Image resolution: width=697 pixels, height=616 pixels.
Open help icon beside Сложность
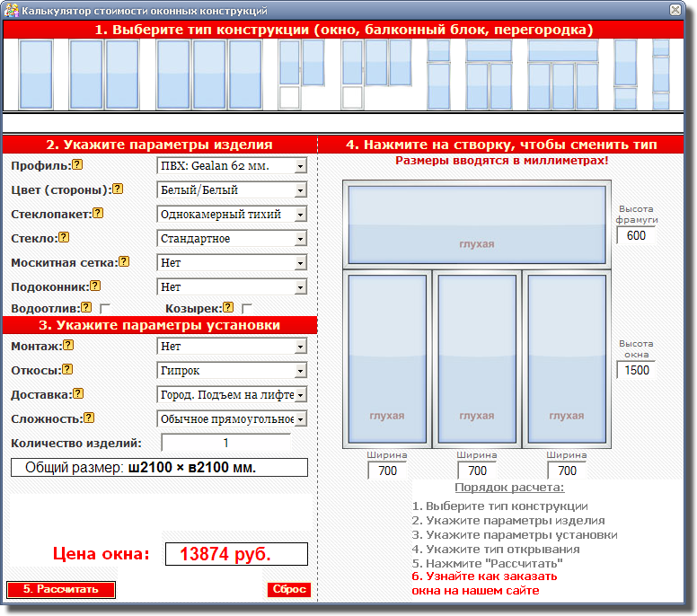[x=89, y=418]
